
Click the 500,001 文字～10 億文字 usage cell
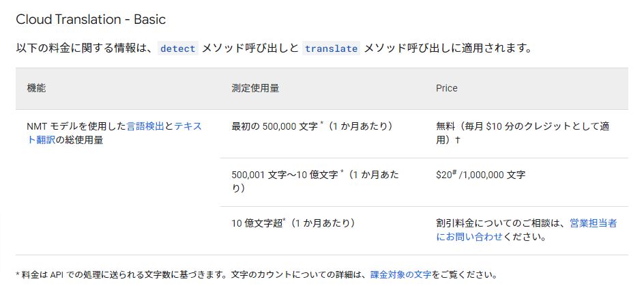coord(315,182)
